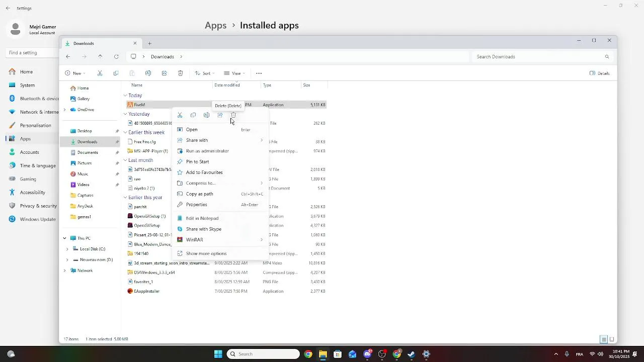Switch to details list view icon in status bar
Viewport: 644px width, 362px height.
pyautogui.click(x=604, y=339)
